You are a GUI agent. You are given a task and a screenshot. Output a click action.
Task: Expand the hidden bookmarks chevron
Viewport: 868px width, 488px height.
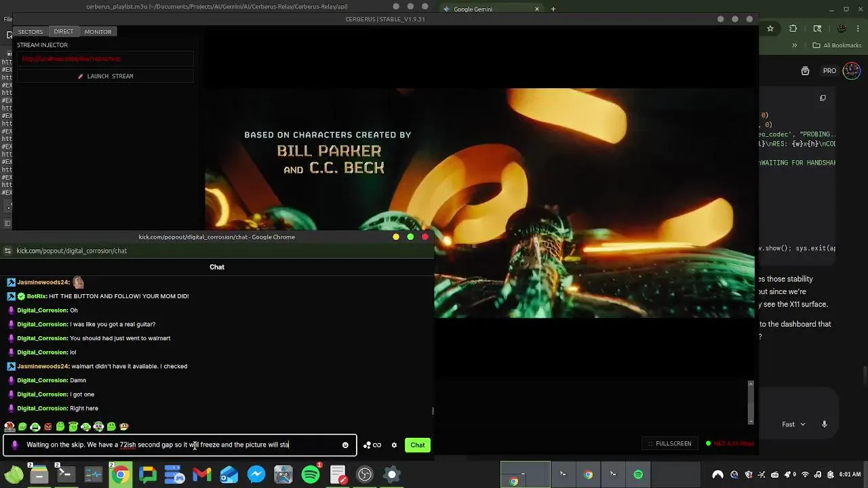tap(794, 45)
